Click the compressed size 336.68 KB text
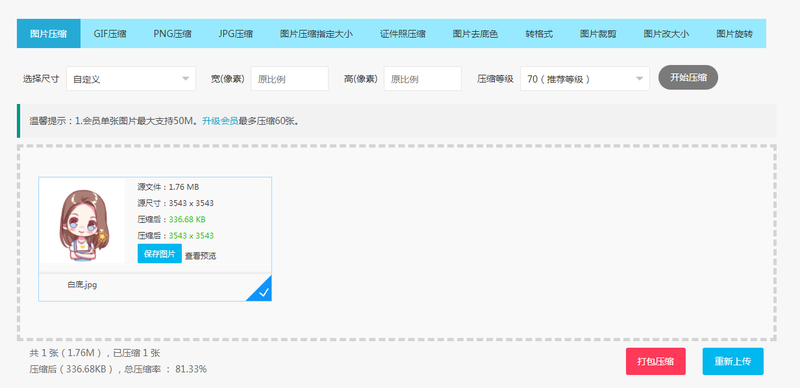Image resolution: width=800 pixels, height=388 pixels. click(x=187, y=220)
